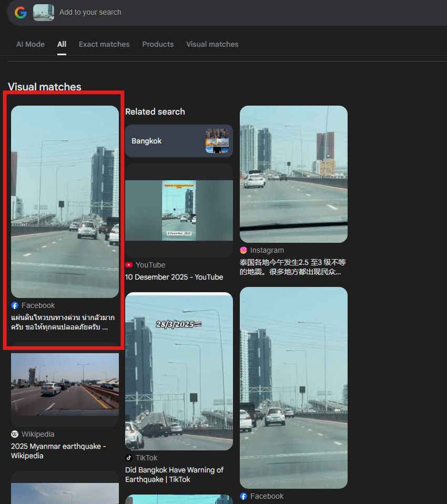Open the Chinese-language Instagram post title
Viewport: 447px width, 504px height.
coord(292,267)
